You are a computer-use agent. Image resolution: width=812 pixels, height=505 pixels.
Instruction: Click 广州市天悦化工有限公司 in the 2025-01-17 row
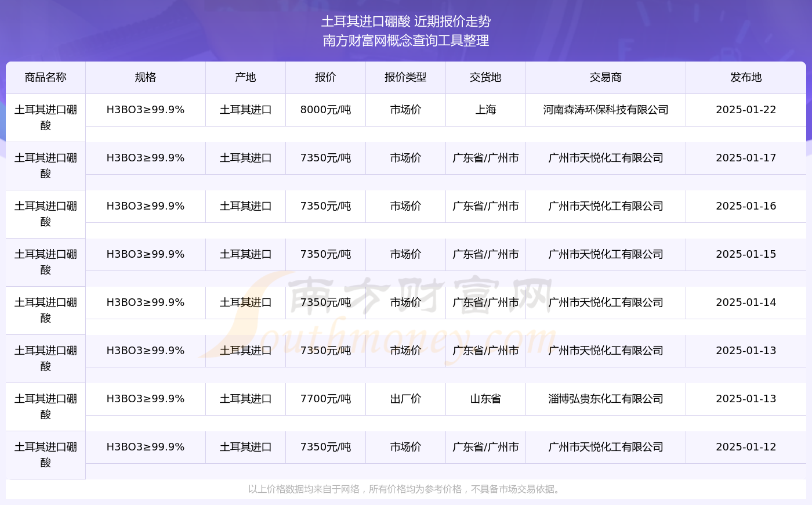click(x=606, y=158)
